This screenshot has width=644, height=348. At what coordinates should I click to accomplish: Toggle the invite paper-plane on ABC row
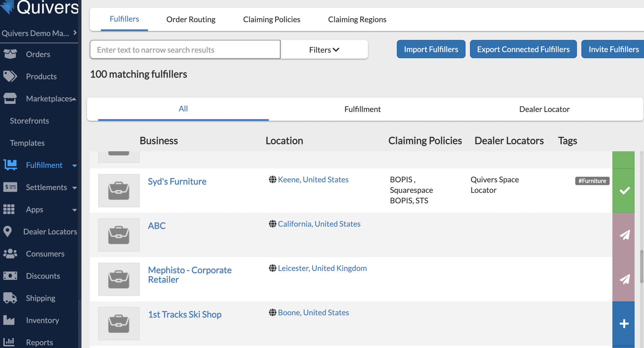(x=624, y=235)
